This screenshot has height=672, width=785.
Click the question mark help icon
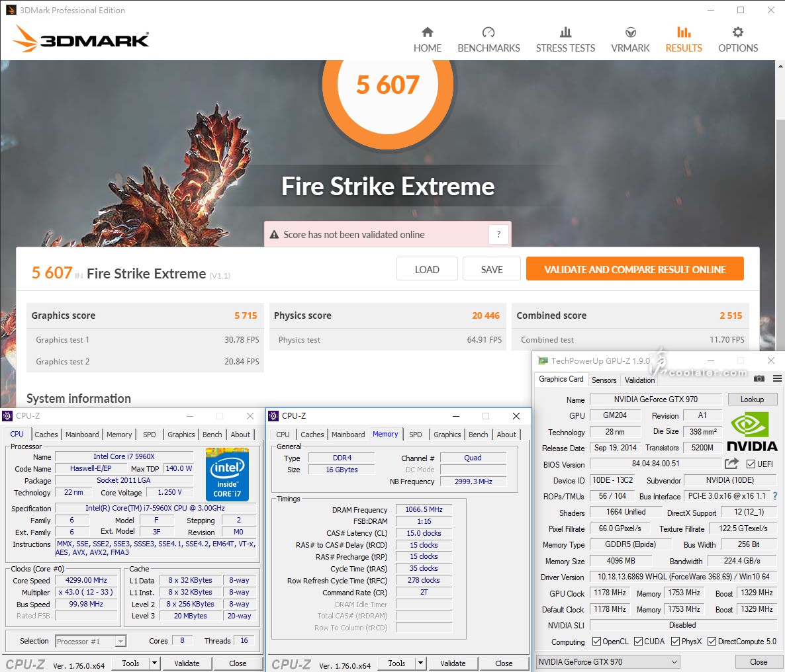point(498,234)
